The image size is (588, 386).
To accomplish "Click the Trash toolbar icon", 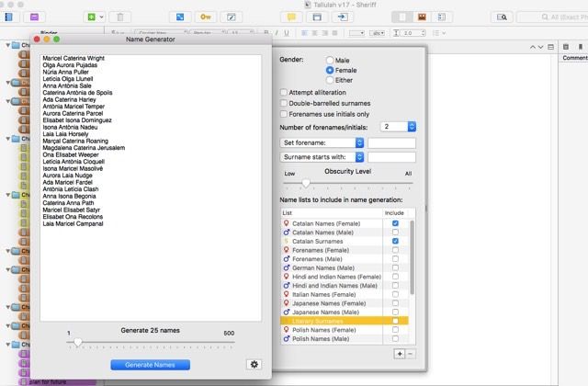I will [x=120, y=17].
